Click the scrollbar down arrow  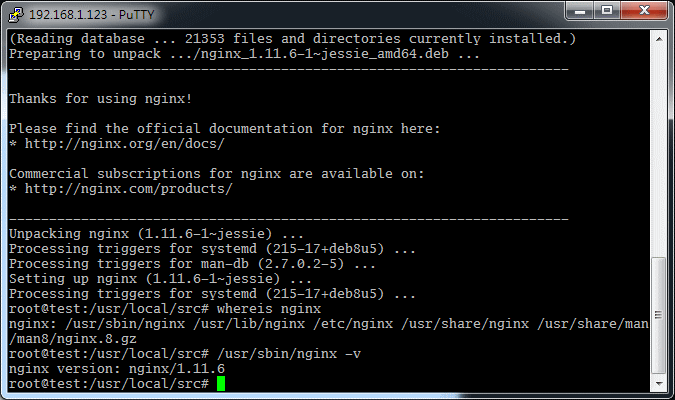pyautogui.click(x=659, y=383)
